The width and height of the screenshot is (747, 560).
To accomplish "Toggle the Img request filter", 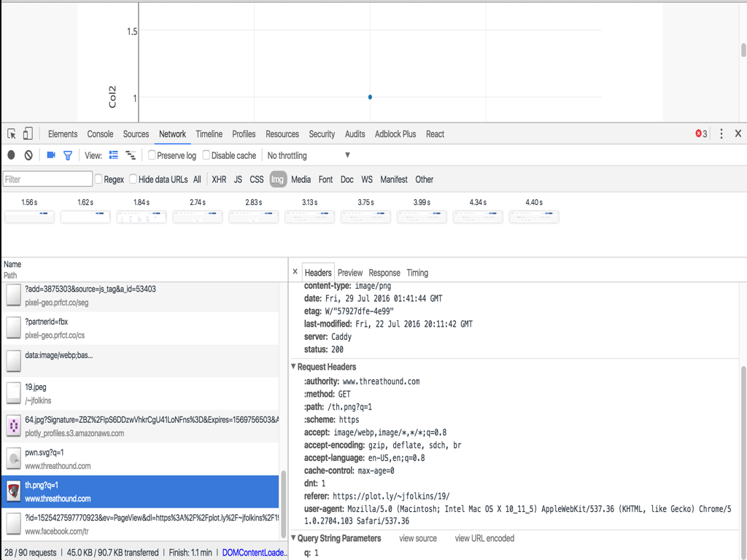I will click(278, 179).
